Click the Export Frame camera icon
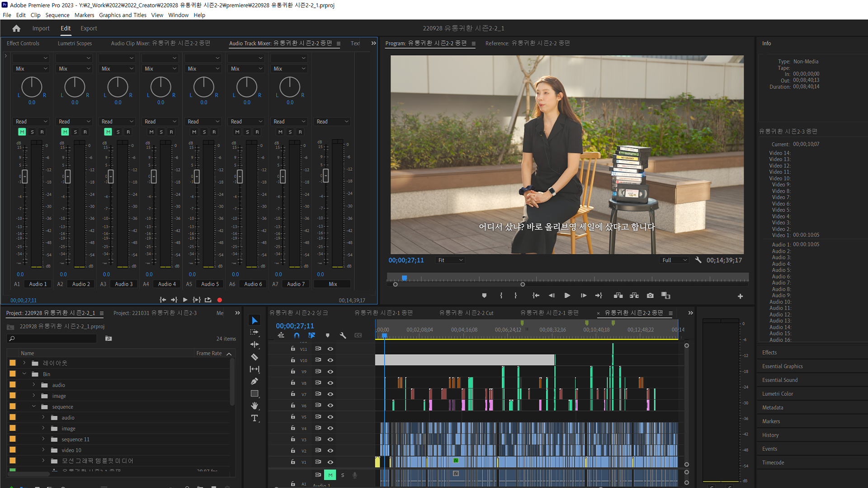Image resolution: width=868 pixels, height=488 pixels. [x=650, y=296]
